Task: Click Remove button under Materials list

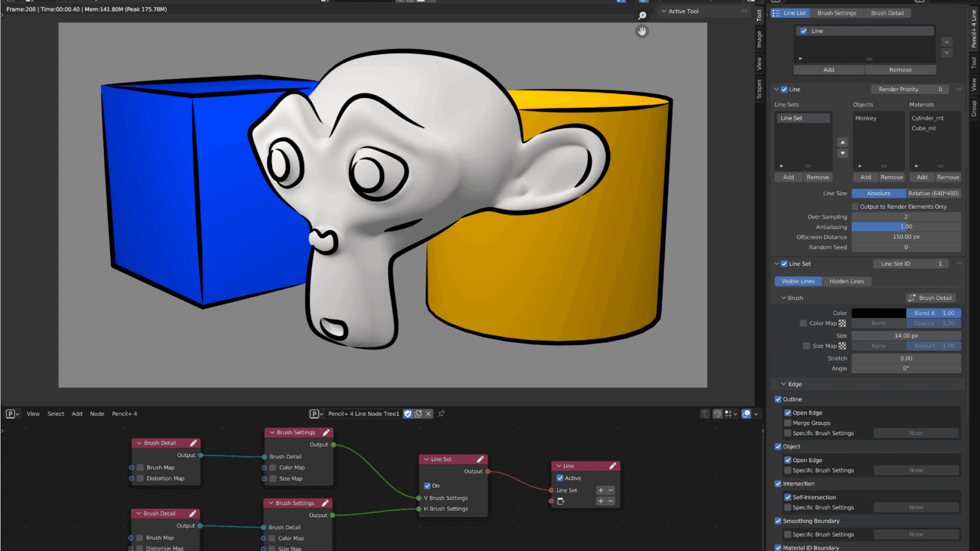Action: click(948, 178)
